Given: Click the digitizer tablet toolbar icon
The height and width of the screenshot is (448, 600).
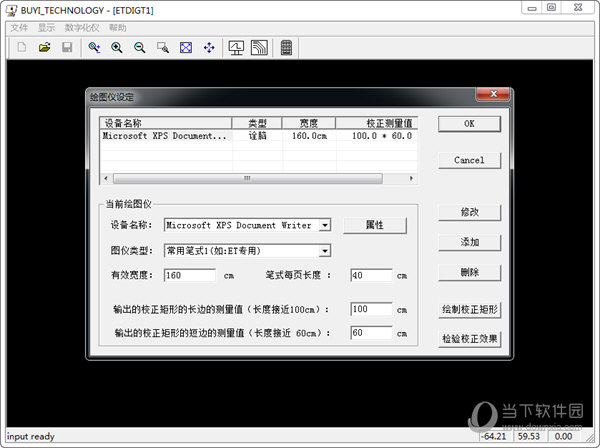Looking at the screenshot, I should pos(259,48).
